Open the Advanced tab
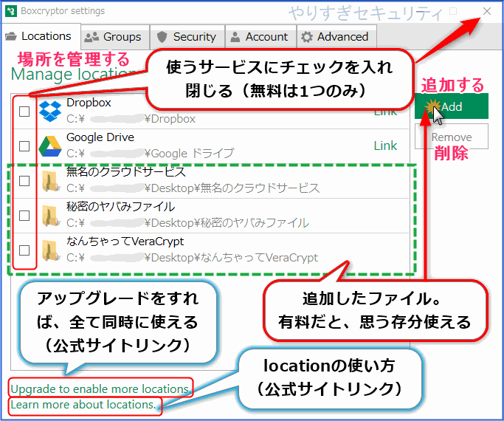This screenshot has width=504, height=421. pos(336,37)
